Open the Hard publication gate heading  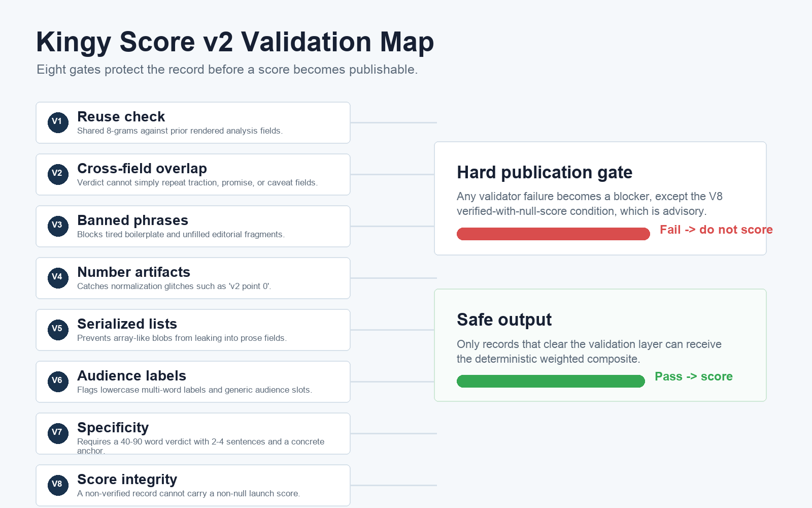pos(545,173)
